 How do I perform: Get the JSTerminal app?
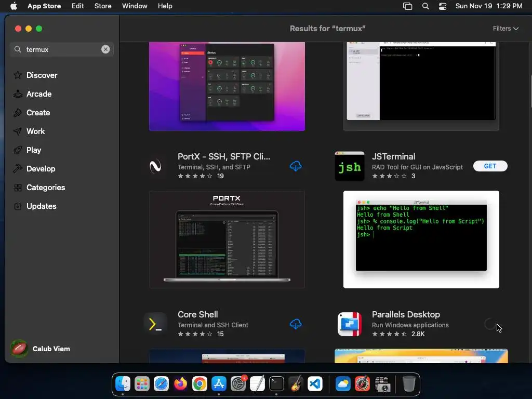pos(490,166)
